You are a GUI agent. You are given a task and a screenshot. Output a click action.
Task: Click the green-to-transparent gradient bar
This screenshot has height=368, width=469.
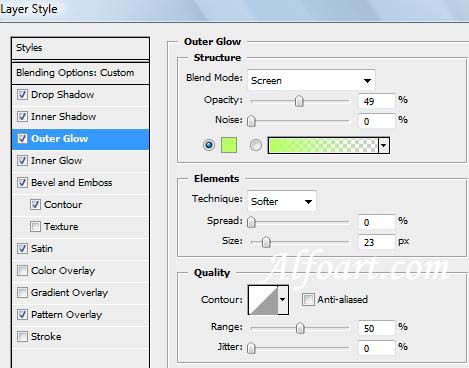coord(323,146)
